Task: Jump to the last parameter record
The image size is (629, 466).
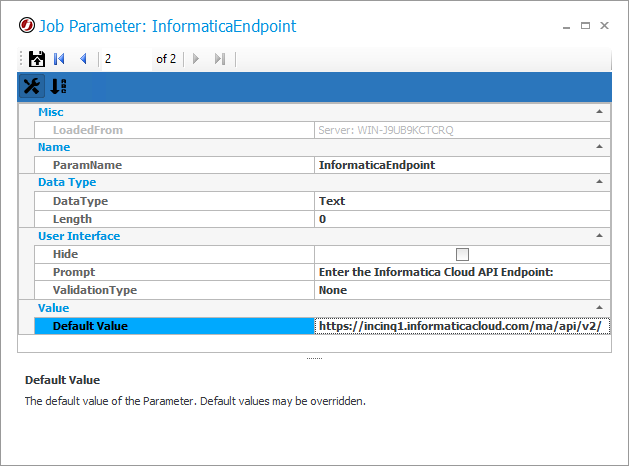Action: (x=219, y=59)
